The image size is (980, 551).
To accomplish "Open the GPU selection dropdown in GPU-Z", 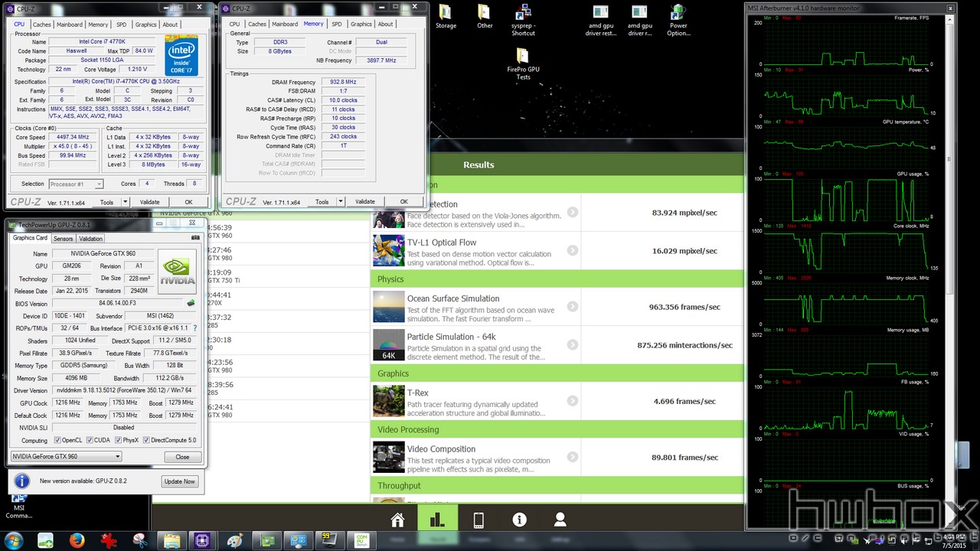I will click(x=66, y=457).
